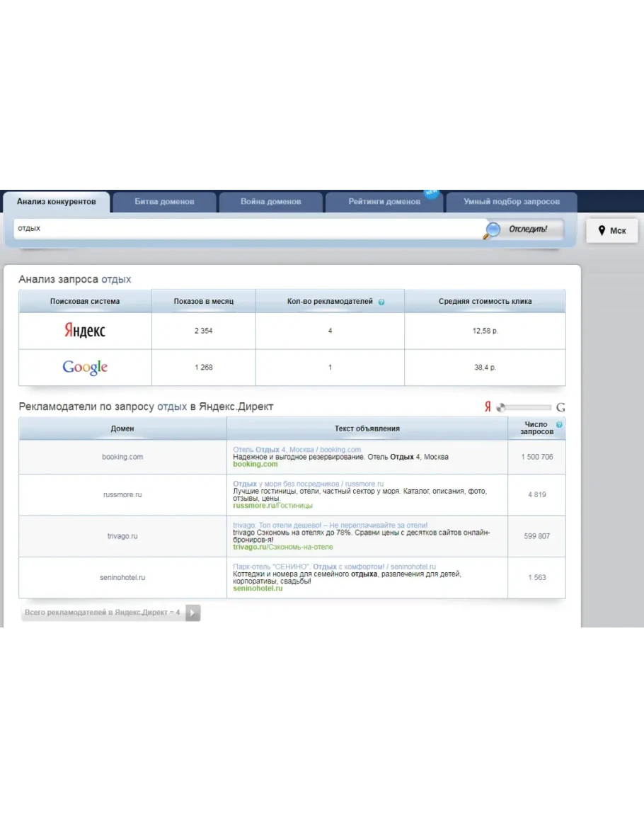Click the red Я Yandex icon
This screenshot has height=818, width=644.
pos(488,407)
